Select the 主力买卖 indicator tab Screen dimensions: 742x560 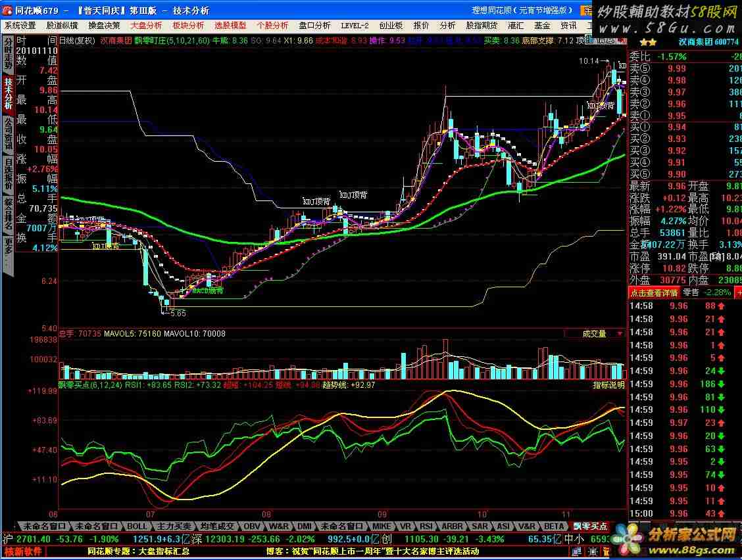pos(174,526)
